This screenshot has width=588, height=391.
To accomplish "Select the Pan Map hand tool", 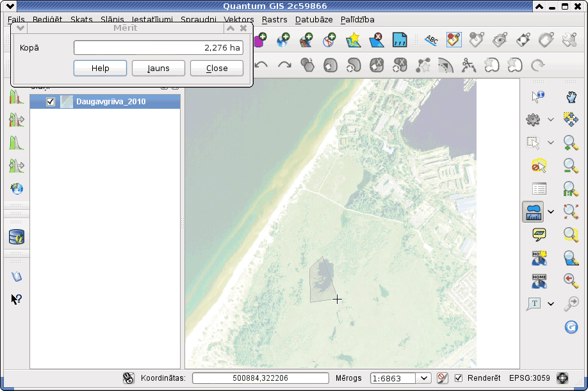I will pyautogui.click(x=571, y=97).
